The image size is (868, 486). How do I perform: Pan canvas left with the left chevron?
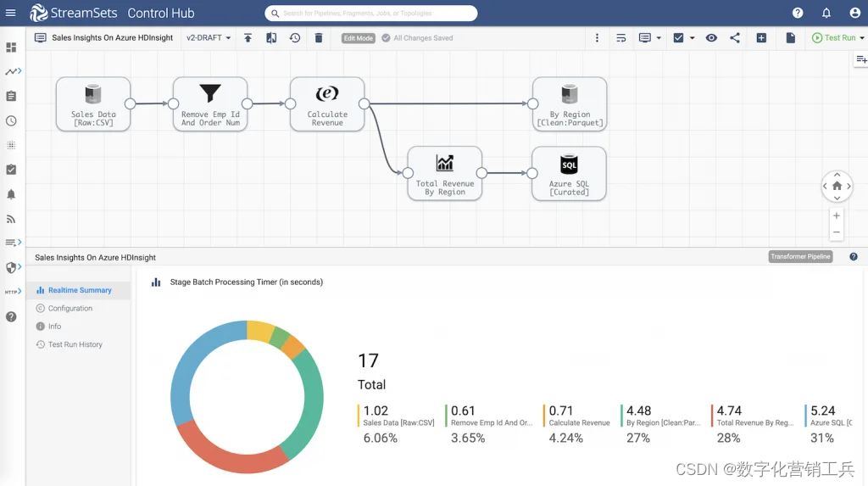(x=825, y=187)
